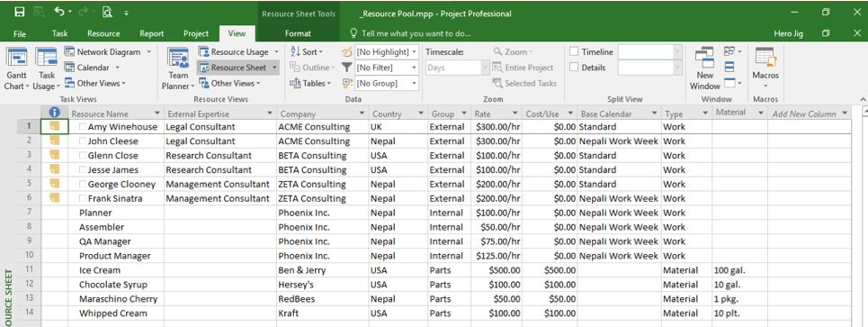
Task: Click the Hero Jig account name
Action: point(788,34)
